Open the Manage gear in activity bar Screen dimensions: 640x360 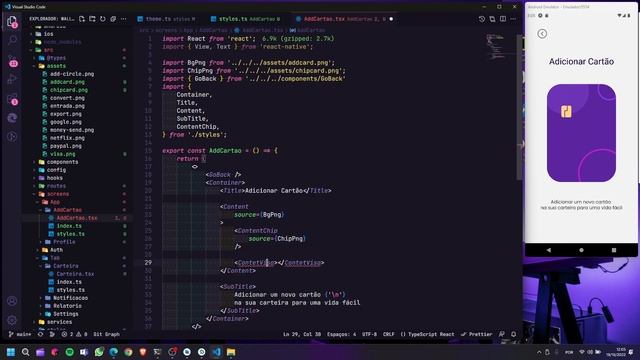[12, 320]
